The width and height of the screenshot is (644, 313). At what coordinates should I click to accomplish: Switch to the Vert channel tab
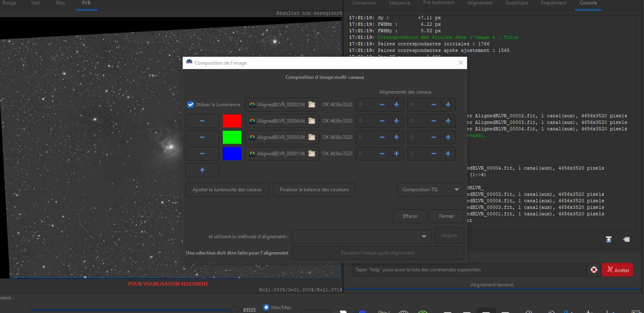36,3
